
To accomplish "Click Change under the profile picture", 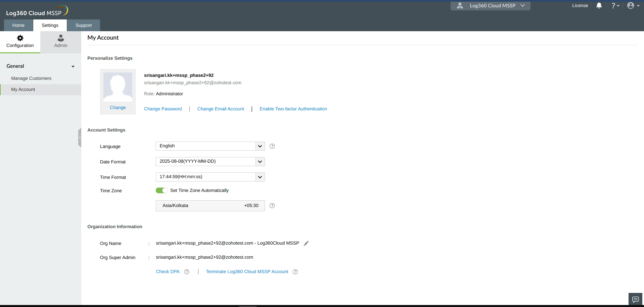I will [x=118, y=108].
